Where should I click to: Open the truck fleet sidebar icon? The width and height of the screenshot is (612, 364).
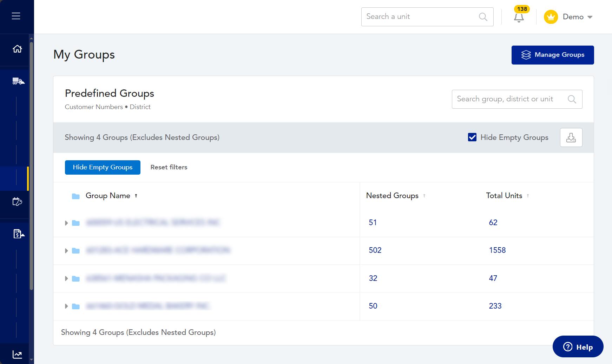pos(18,81)
